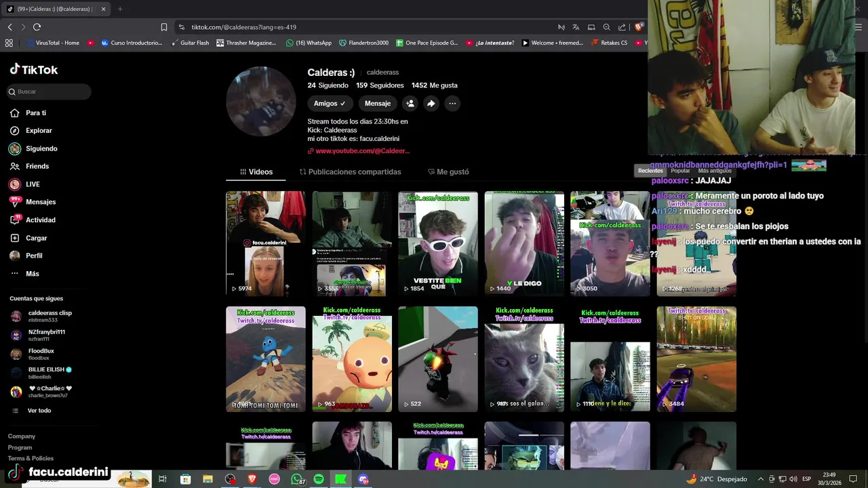Open Para ti home feed
This screenshot has width=868, height=488.
click(x=28, y=113)
